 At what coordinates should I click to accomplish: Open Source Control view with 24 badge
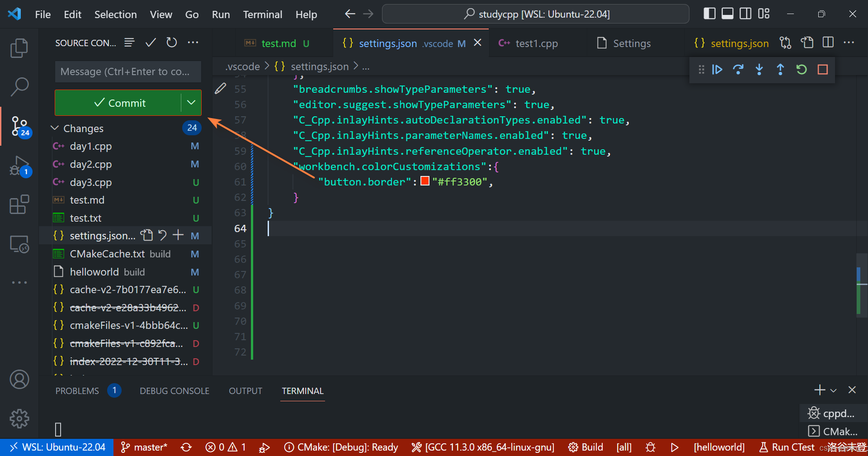(x=20, y=126)
